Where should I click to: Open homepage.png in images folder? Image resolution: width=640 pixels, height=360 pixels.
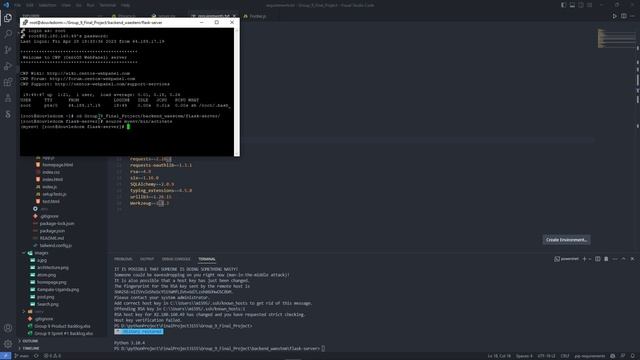(51, 282)
